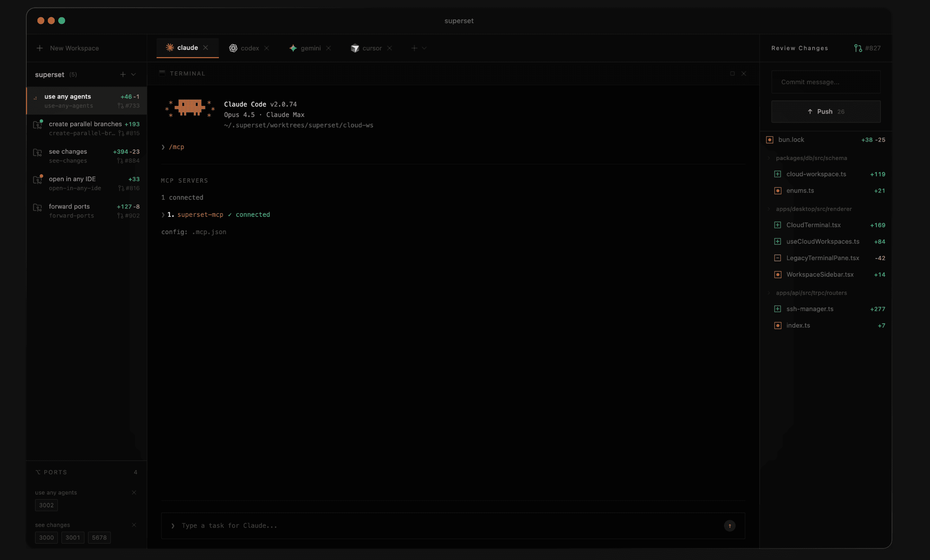The width and height of the screenshot is (930, 560).
Task: Click the see changes workspace icon
Action: click(37, 153)
